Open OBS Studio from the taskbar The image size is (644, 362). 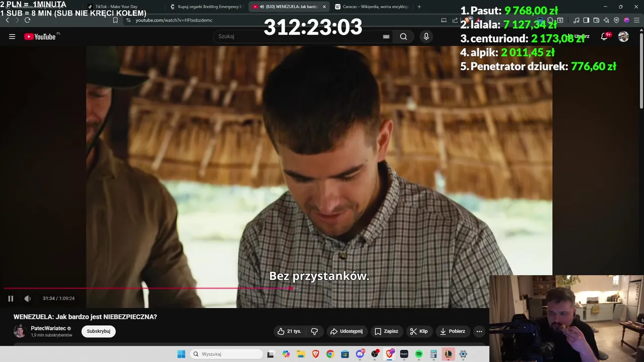[375, 354]
